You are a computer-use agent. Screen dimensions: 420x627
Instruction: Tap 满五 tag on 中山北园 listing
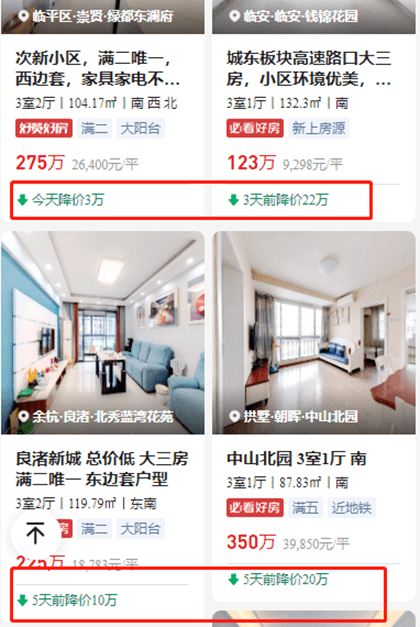pyautogui.click(x=305, y=508)
